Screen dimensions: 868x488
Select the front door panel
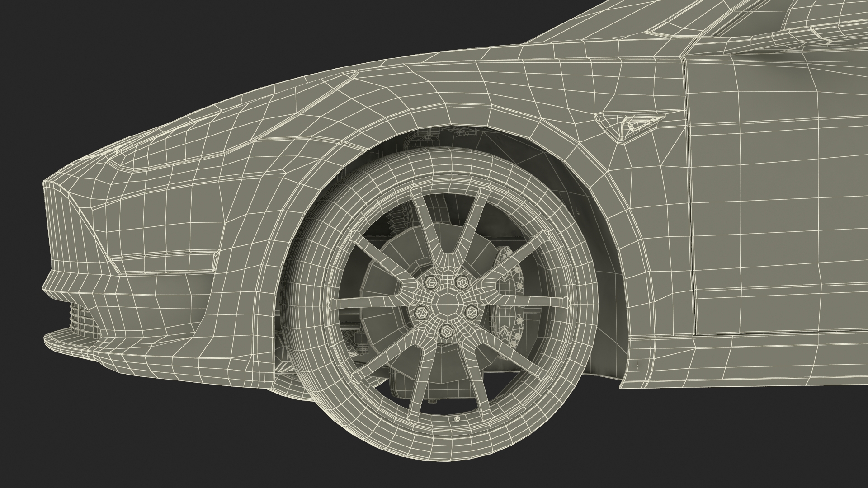pos(778,194)
